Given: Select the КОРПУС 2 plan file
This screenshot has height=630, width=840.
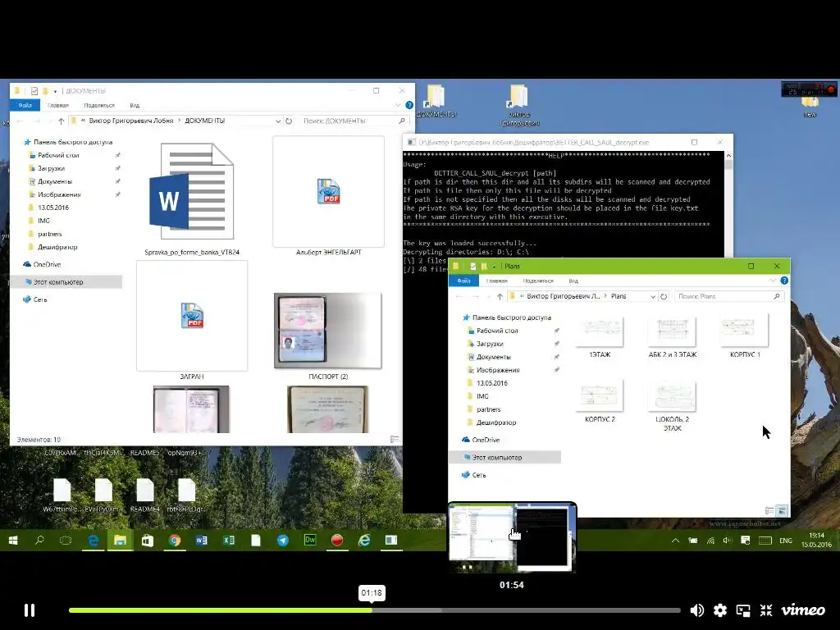Looking at the screenshot, I should point(600,402).
